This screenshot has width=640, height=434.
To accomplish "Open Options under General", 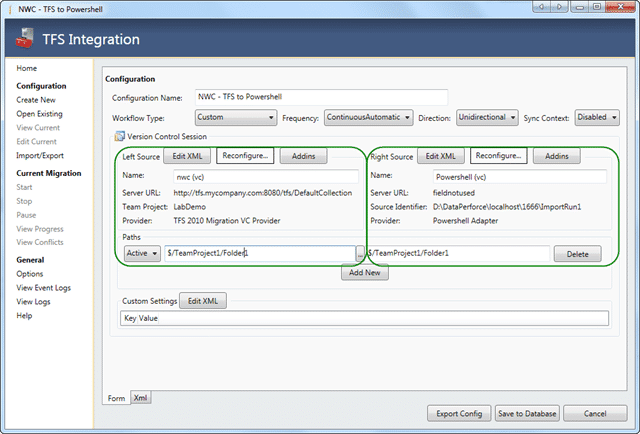I will 29,274.
